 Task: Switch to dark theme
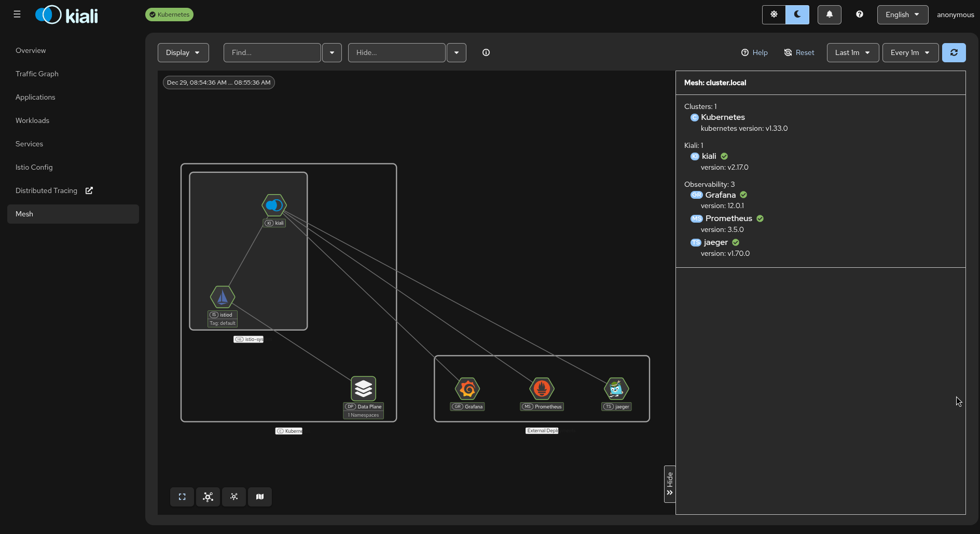[x=797, y=15]
